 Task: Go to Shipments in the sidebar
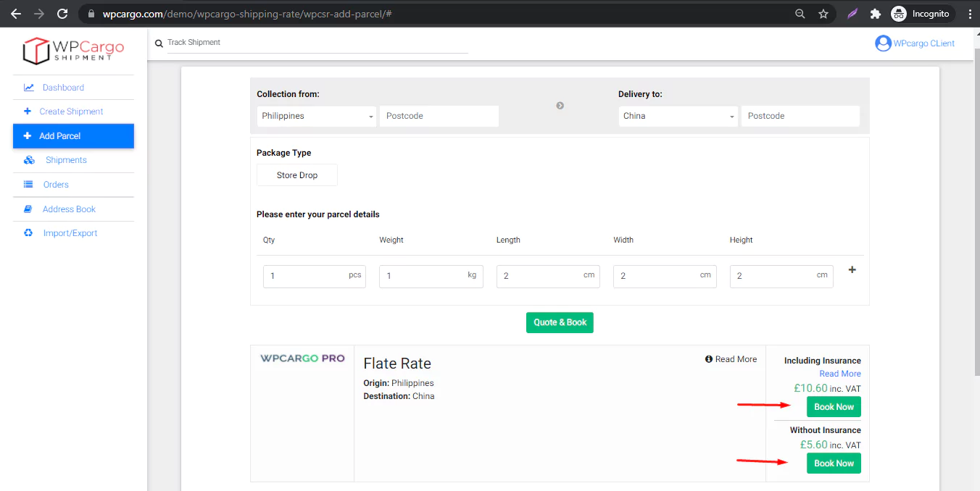coord(66,160)
